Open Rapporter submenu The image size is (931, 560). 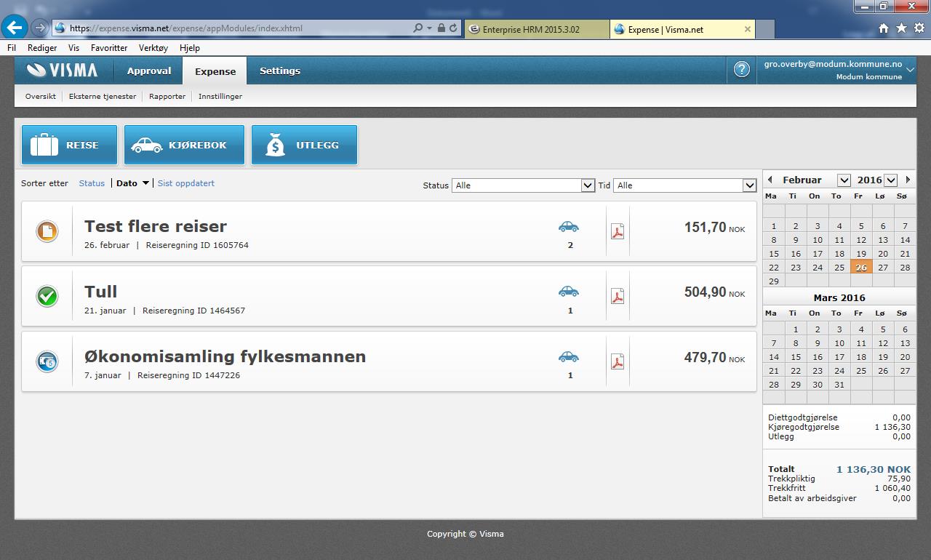tap(167, 96)
